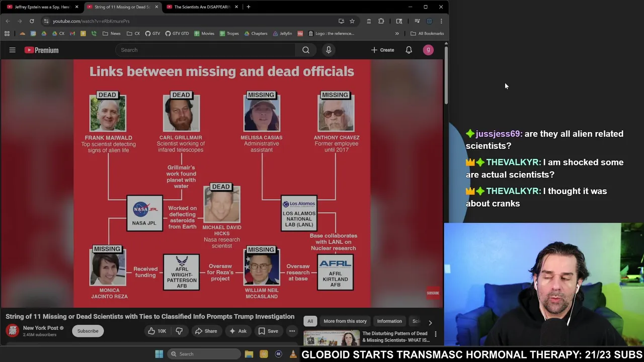
Task: Open more actions ellipsis below video
Action: (x=292, y=331)
